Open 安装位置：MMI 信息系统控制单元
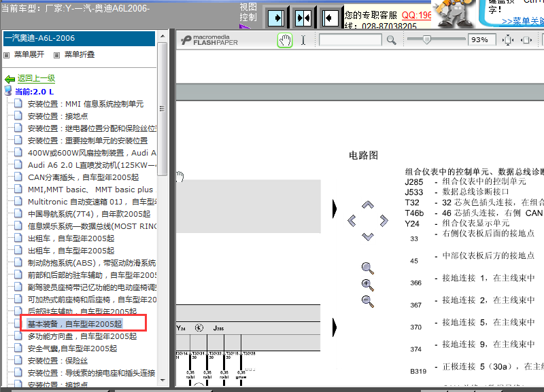544x392 pixels. (x=86, y=104)
